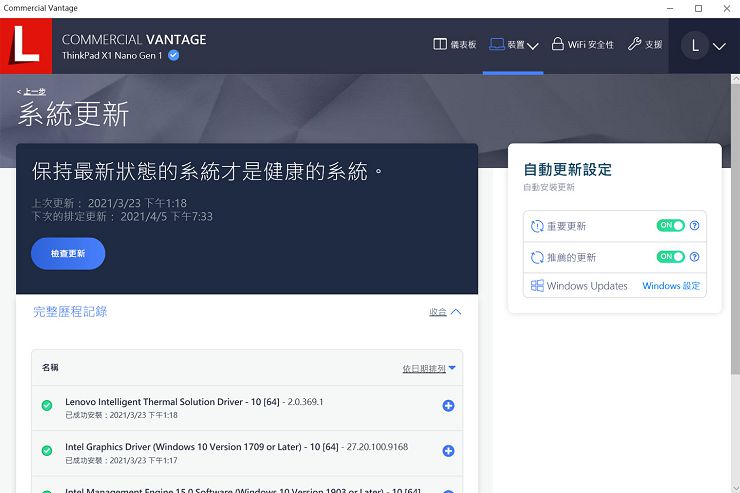Screen dimensions: 740x493
Task: Click the Windows Updates logo icon
Action: [537, 285]
